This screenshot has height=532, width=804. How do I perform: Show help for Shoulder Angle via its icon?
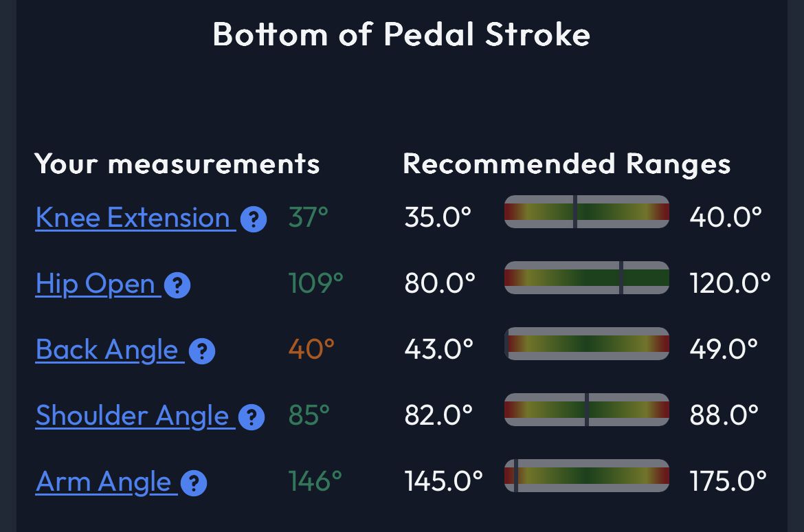click(252, 417)
